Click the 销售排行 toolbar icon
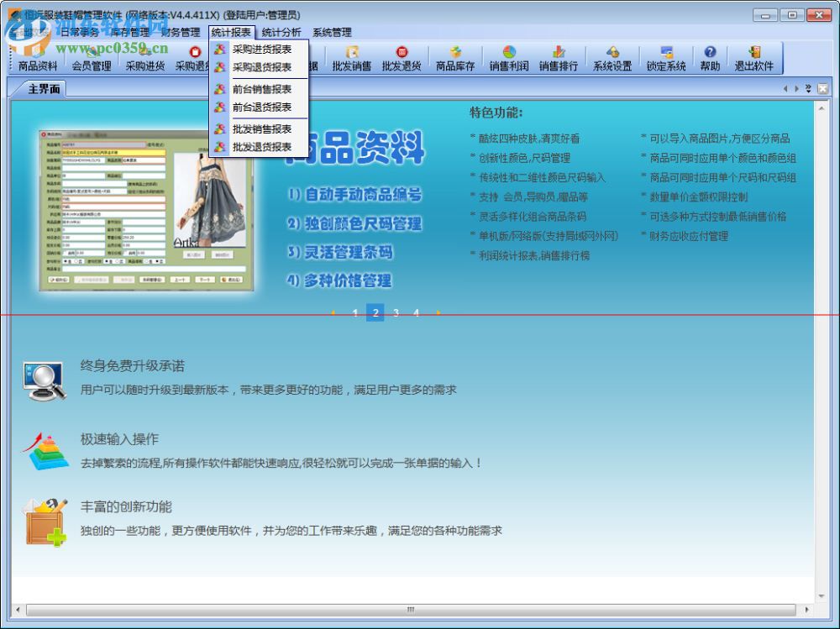The height and width of the screenshot is (629, 840). [559, 60]
